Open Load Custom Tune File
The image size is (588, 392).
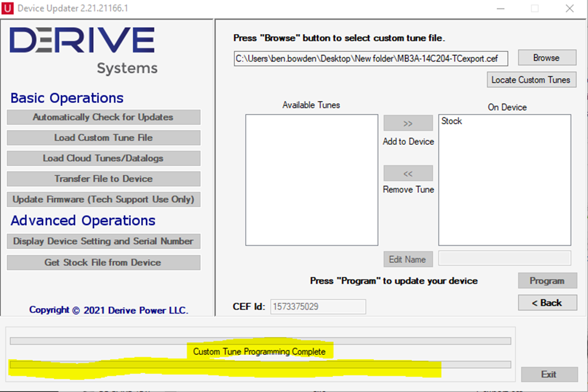pyautogui.click(x=103, y=138)
